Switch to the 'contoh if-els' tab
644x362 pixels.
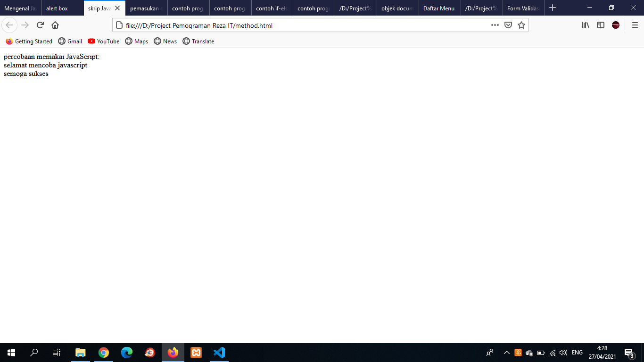[272, 8]
